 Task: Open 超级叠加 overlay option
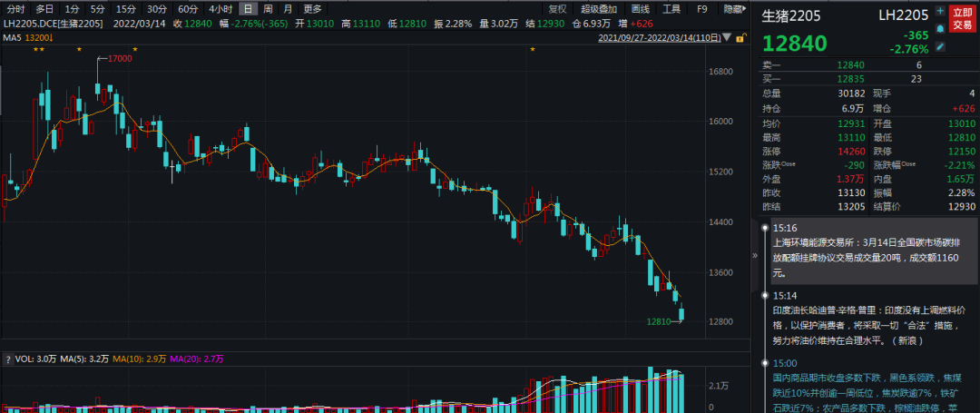click(x=599, y=9)
